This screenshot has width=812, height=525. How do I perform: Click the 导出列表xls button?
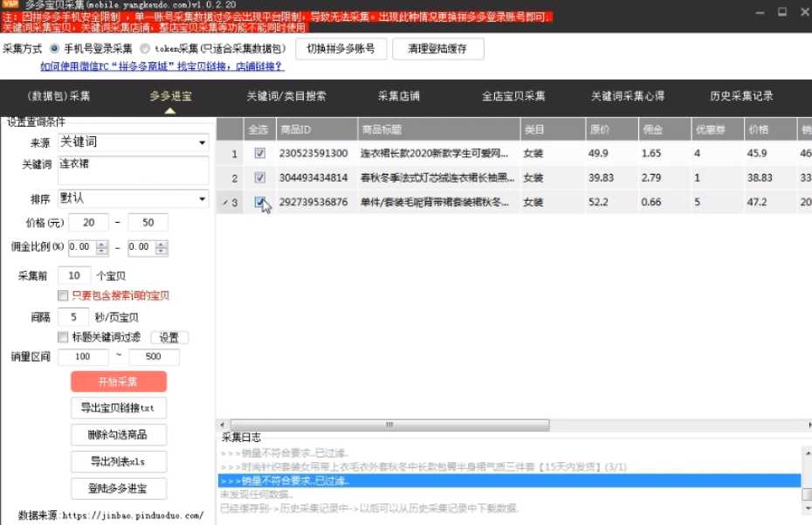tap(119, 462)
